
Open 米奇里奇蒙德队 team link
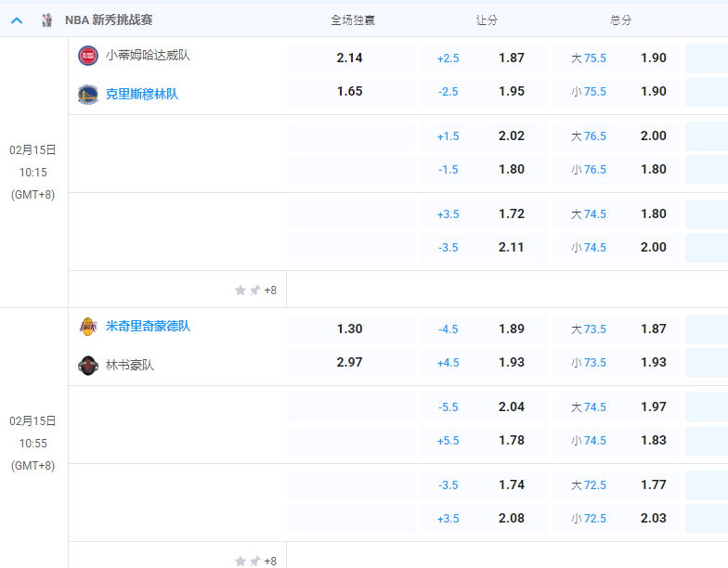coord(148,327)
